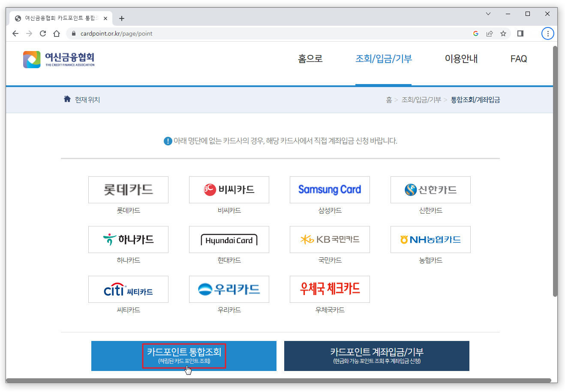Toggle the browser side panel icon
The width and height of the screenshot is (565, 392).
click(x=520, y=33)
